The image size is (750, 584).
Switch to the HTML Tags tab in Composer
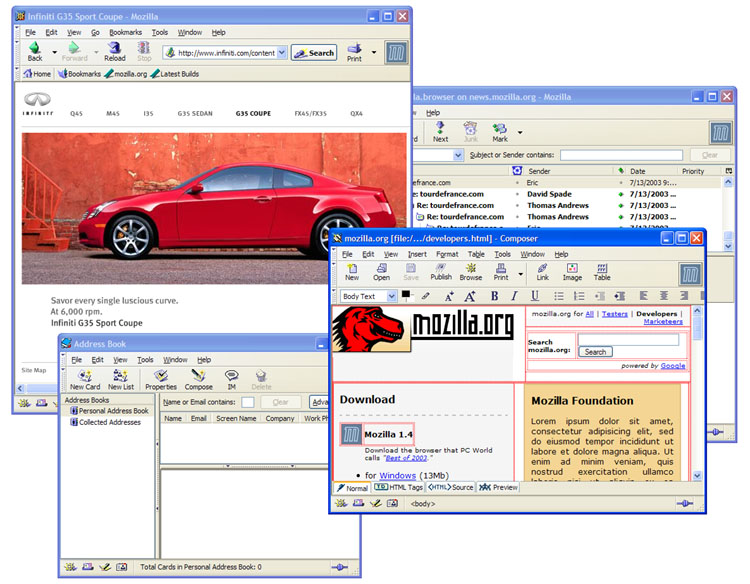(x=400, y=487)
